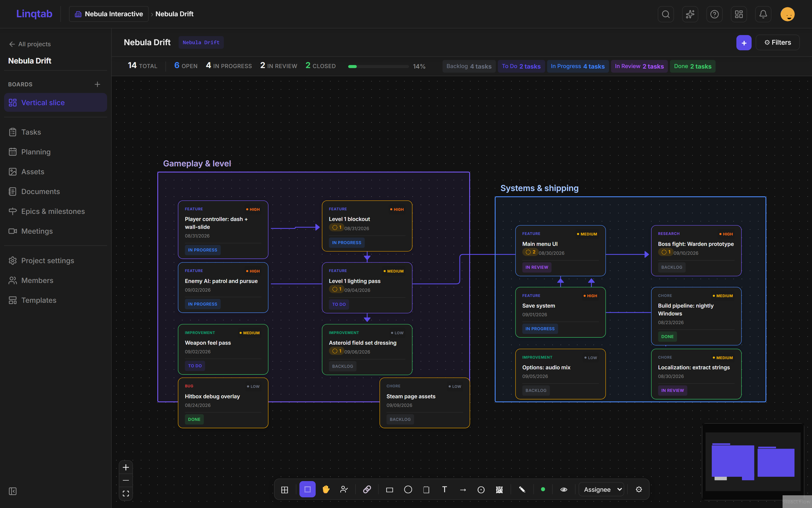Click the Nebula Drift breadcrumb
The width and height of the screenshot is (812, 508).
coord(175,14)
